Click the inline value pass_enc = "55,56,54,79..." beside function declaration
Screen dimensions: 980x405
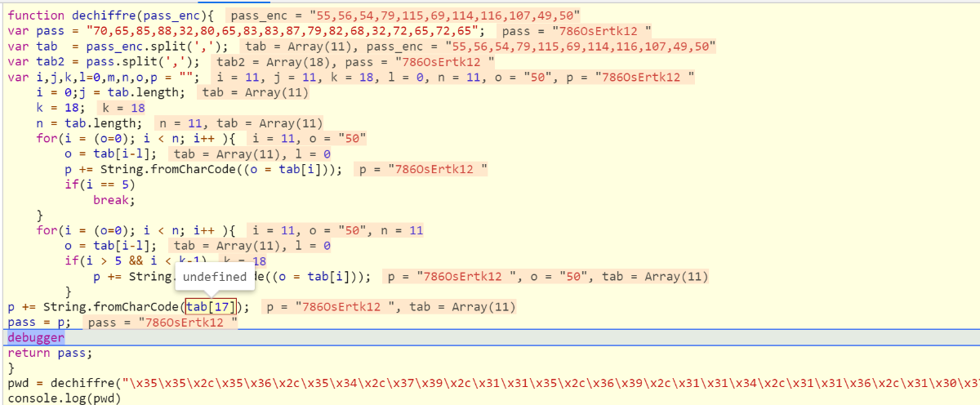405,15
